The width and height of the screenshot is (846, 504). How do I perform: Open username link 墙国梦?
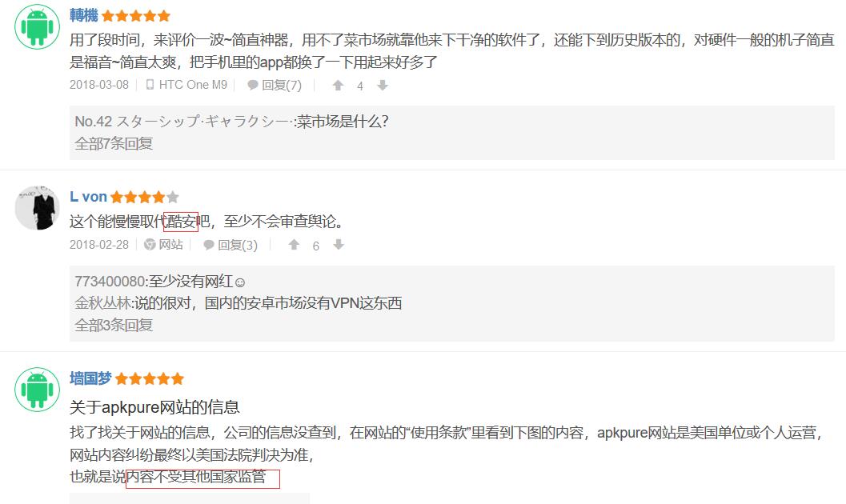tap(90, 378)
